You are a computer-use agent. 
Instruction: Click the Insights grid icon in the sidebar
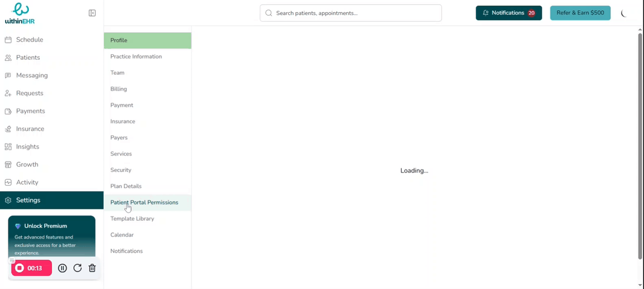click(x=8, y=147)
